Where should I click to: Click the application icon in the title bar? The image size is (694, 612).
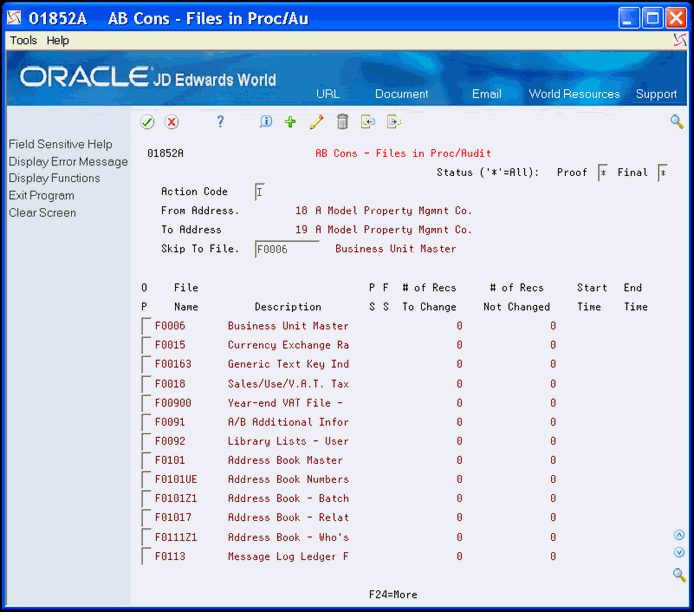click(x=14, y=18)
